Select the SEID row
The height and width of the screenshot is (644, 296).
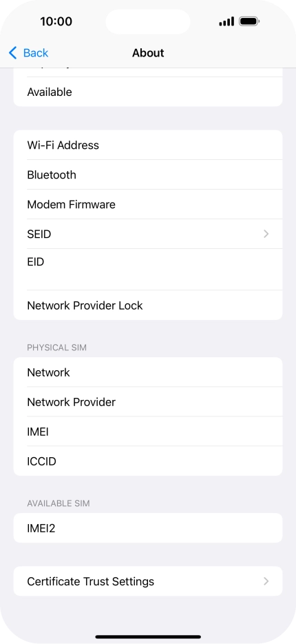pyautogui.click(x=148, y=234)
